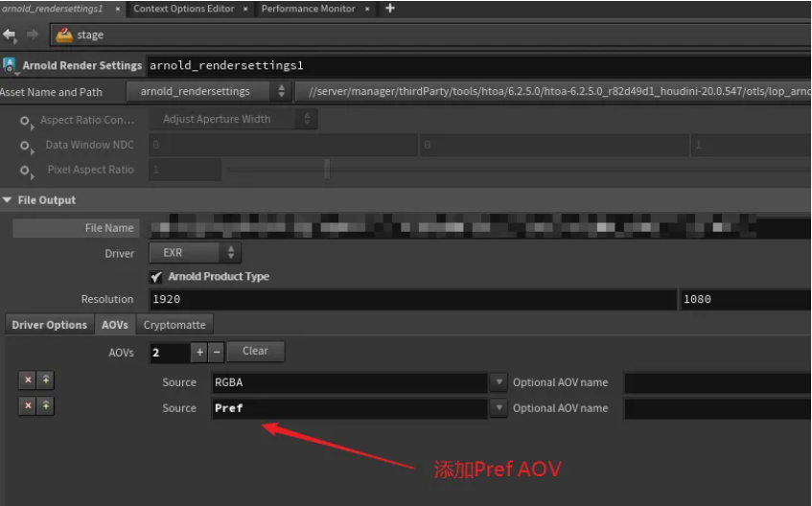This screenshot has width=812, height=506.
Task: Click the File Name path field
Action: (x=480, y=227)
